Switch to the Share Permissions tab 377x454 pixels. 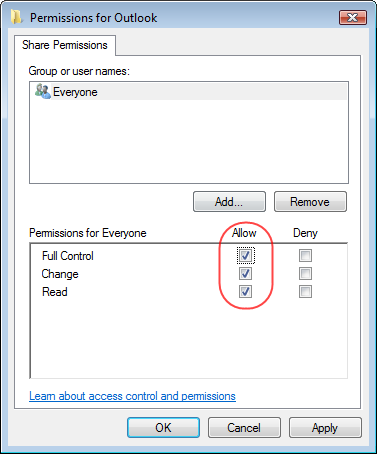pos(65,45)
